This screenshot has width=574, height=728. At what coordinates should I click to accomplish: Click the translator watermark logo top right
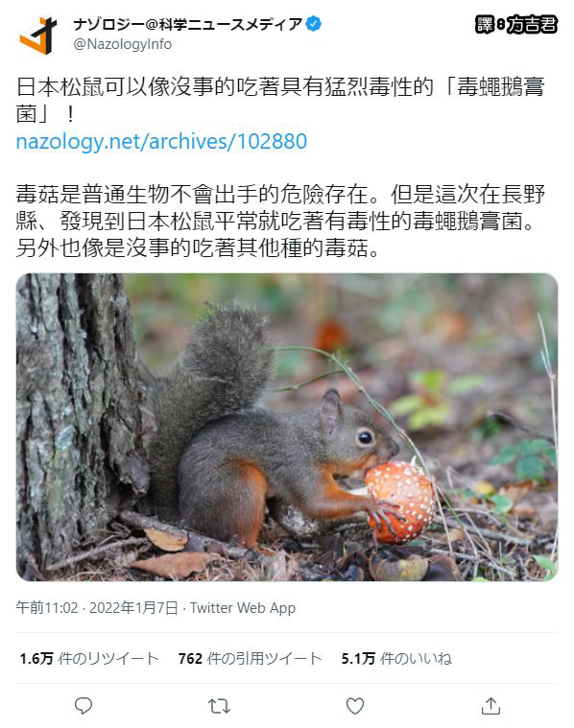click(x=515, y=25)
